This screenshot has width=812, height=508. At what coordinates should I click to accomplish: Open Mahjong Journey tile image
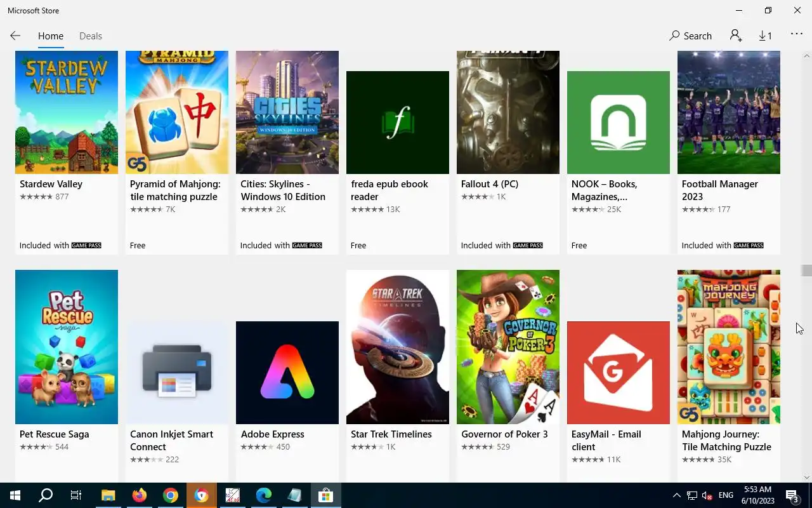[x=729, y=347]
